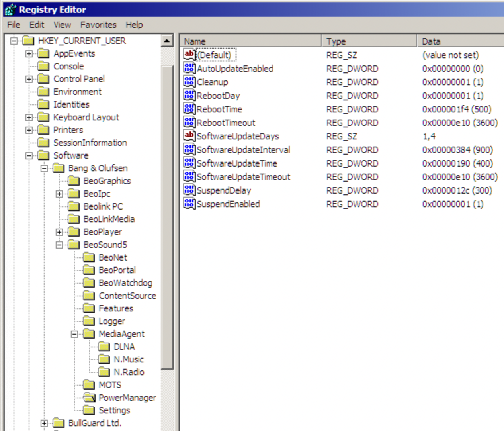The image size is (504, 431).
Task: Click the SoftwareUpdateTime data 0x00000190 (400)
Action: [457, 163]
